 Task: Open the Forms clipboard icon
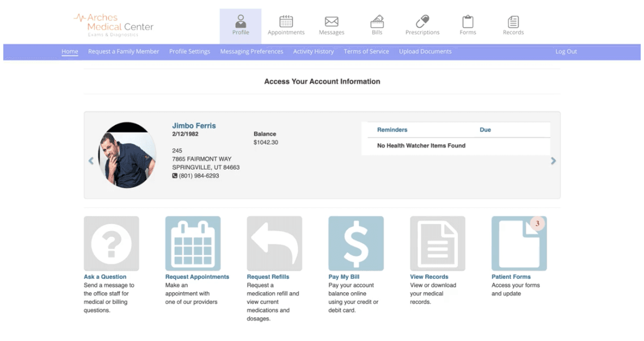coord(468,21)
